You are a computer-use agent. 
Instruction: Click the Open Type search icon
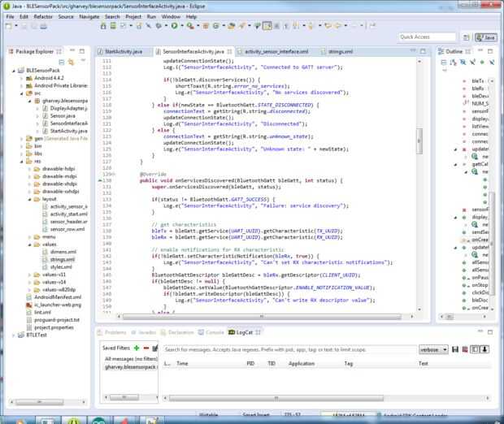pos(231,26)
